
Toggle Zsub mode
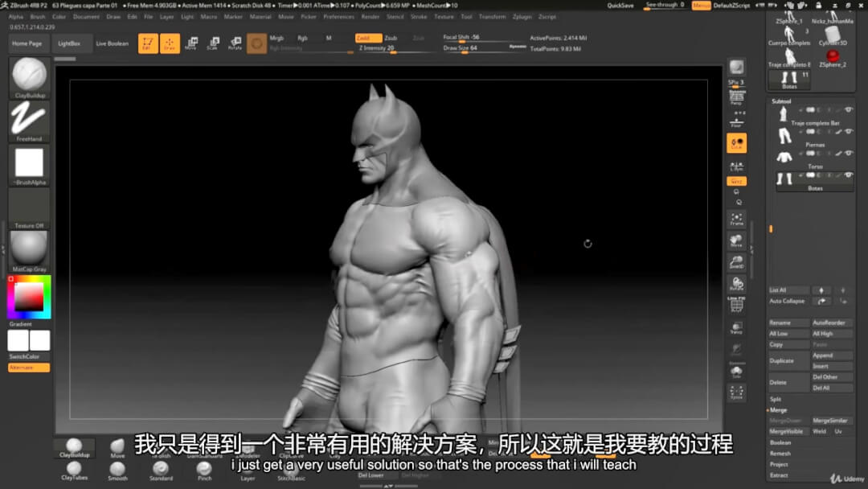click(391, 38)
